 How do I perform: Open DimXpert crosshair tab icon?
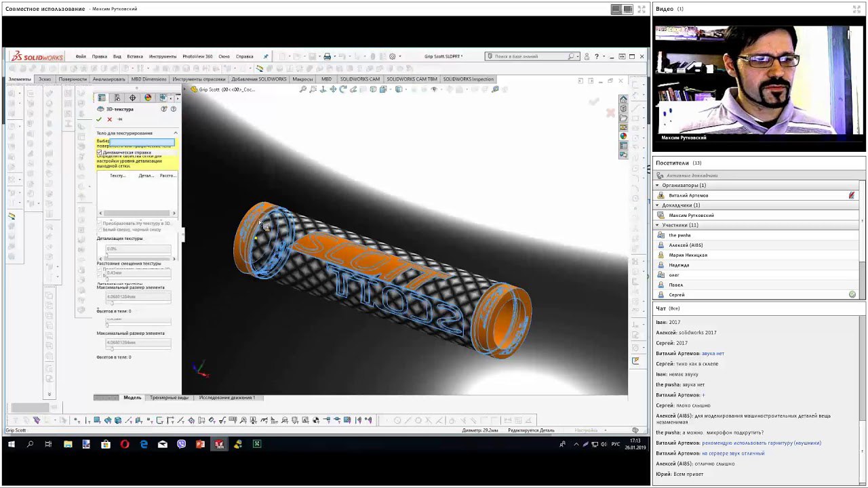132,98
